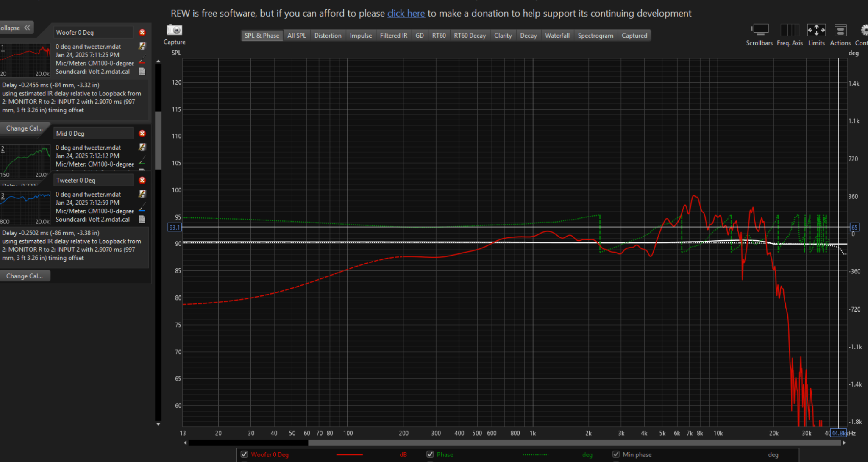Open the Waterfall tab
This screenshot has height=462, width=868.
[x=557, y=36]
